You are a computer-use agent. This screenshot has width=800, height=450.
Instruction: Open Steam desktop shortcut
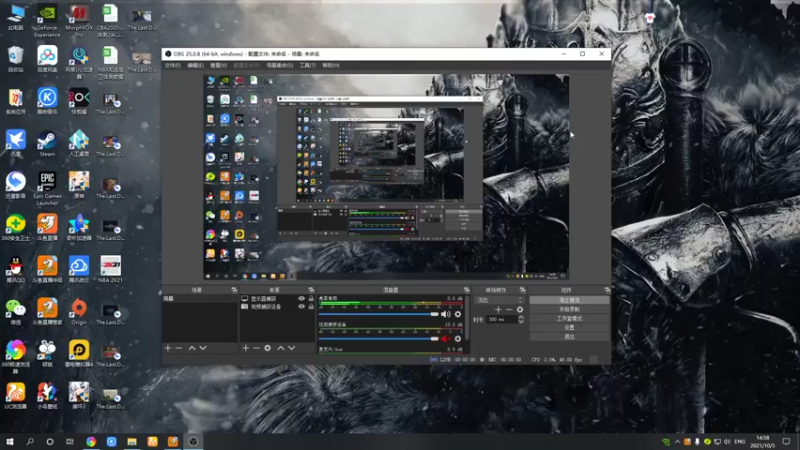coord(47,143)
